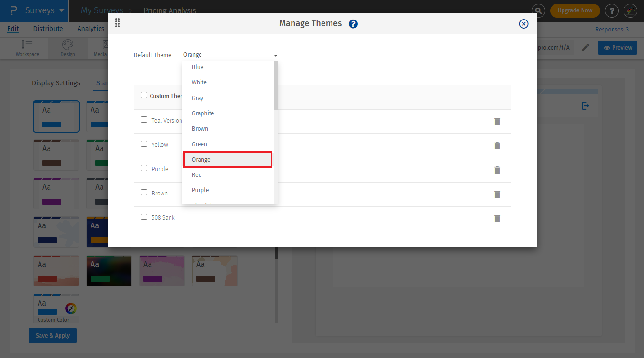Remove the Purple custom theme via trash icon
The image size is (644, 358).
(497, 170)
